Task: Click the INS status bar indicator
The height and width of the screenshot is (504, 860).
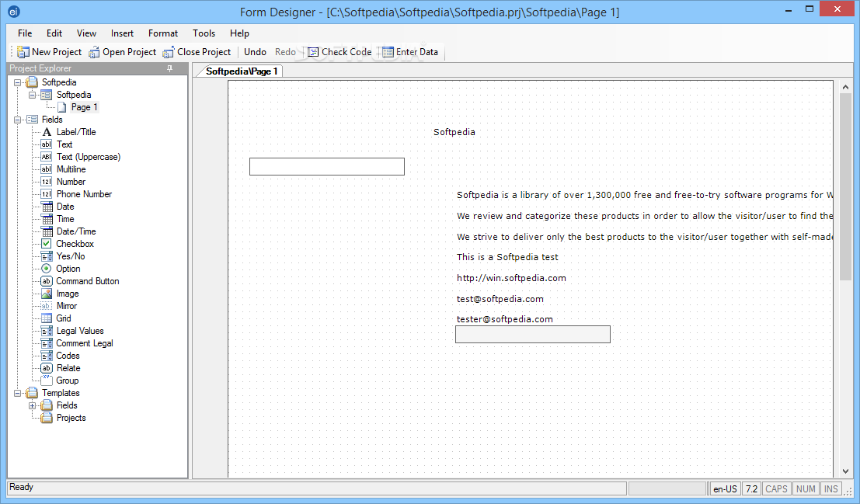Action: click(x=831, y=488)
